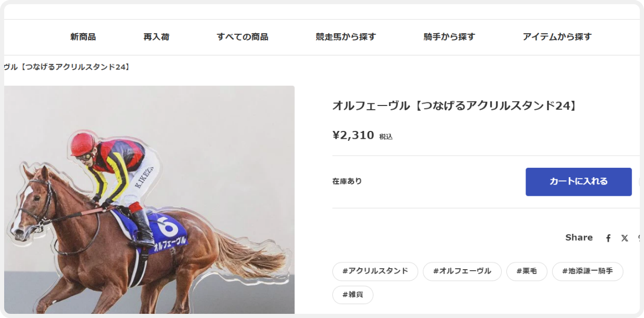Select the #雑貨 tag
Viewport: 644px width, 318px height.
(353, 295)
